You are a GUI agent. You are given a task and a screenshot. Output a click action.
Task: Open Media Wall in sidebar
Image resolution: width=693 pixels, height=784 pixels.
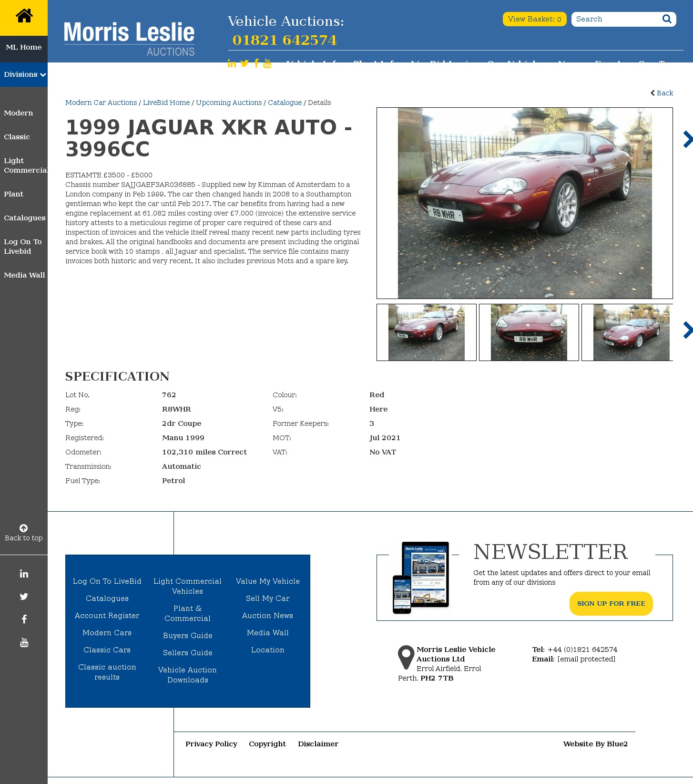click(x=24, y=275)
